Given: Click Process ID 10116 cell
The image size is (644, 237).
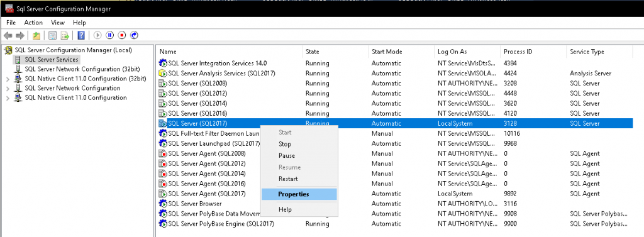Looking at the screenshot, I should tap(512, 133).
